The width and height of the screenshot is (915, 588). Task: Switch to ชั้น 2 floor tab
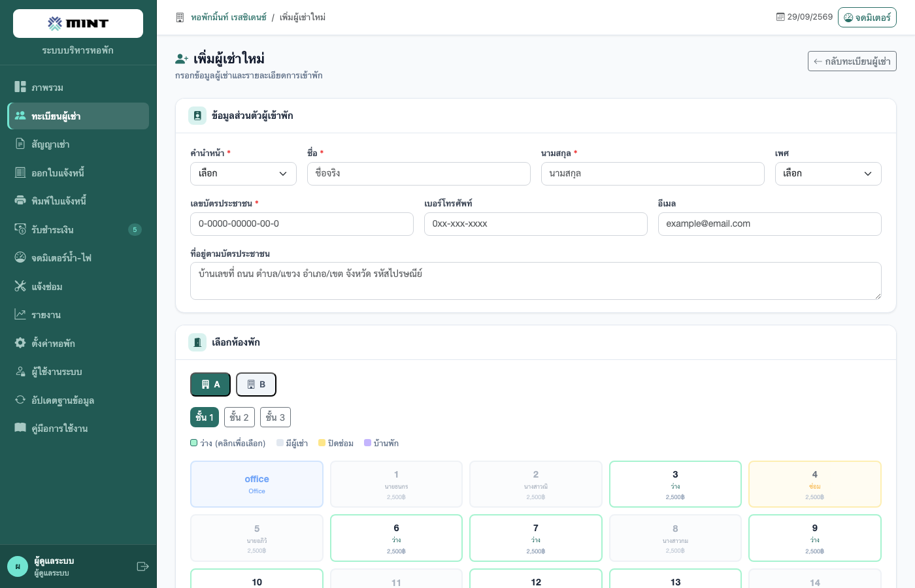(x=239, y=417)
